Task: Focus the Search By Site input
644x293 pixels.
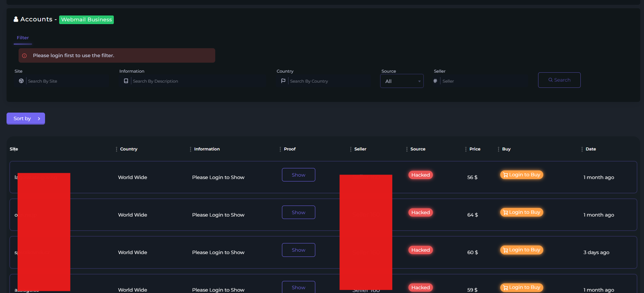Action: (x=67, y=81)
